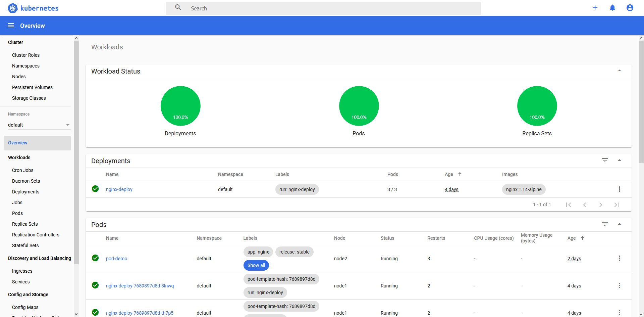Viewport: 644px width, 317px height.
Task: Open the Namespace dropdown showing default
Action: pyautogui.click(x=39, y=125)
